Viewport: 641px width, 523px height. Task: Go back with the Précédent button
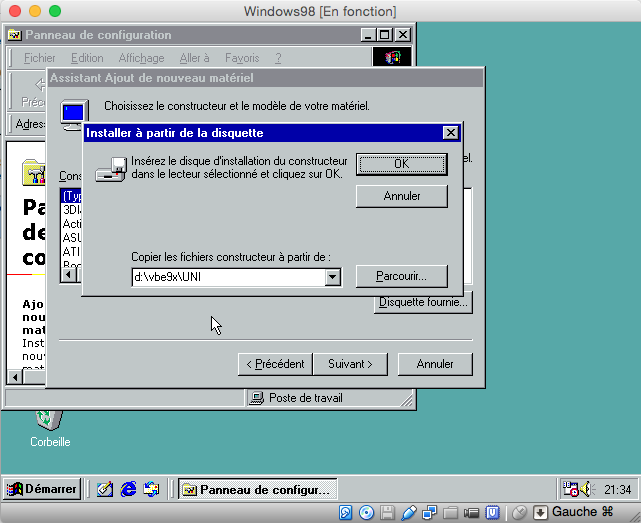(x=275, y=364)
